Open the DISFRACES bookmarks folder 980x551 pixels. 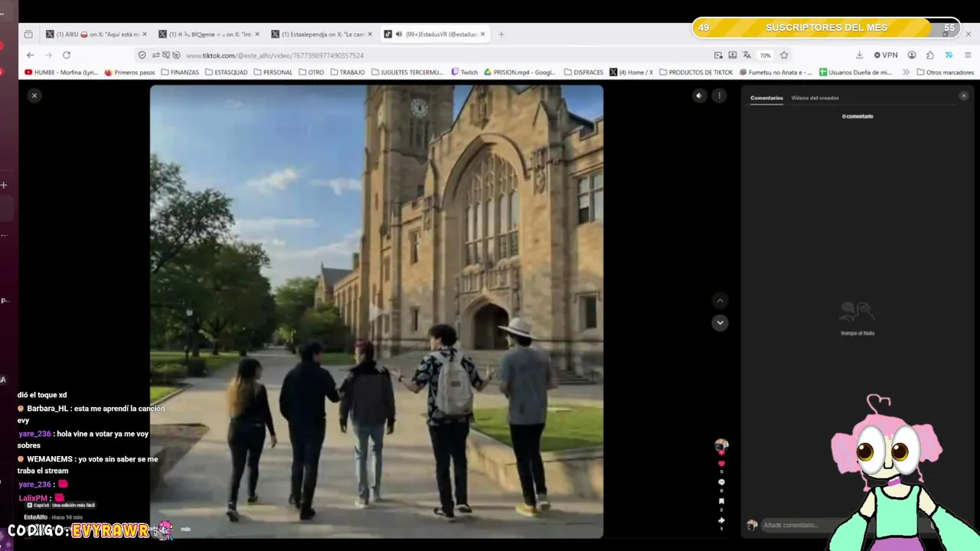(x=583, y=73)
